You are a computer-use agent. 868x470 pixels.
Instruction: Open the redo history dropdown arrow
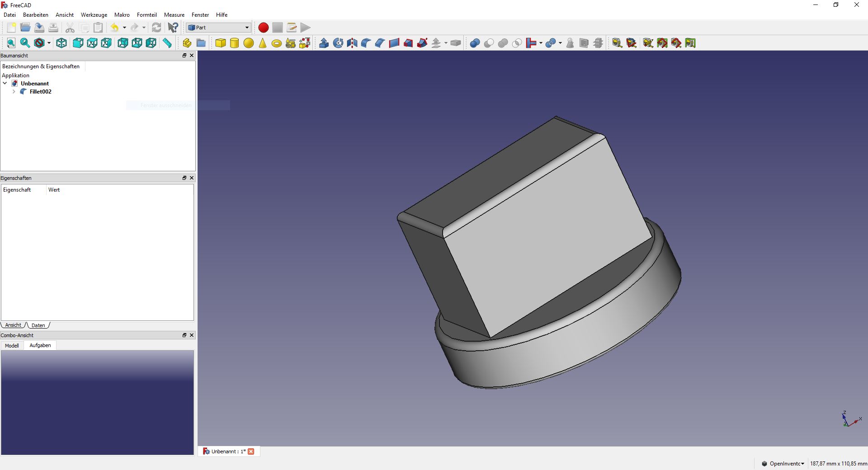pyautogui.click(x=144, y=28)
